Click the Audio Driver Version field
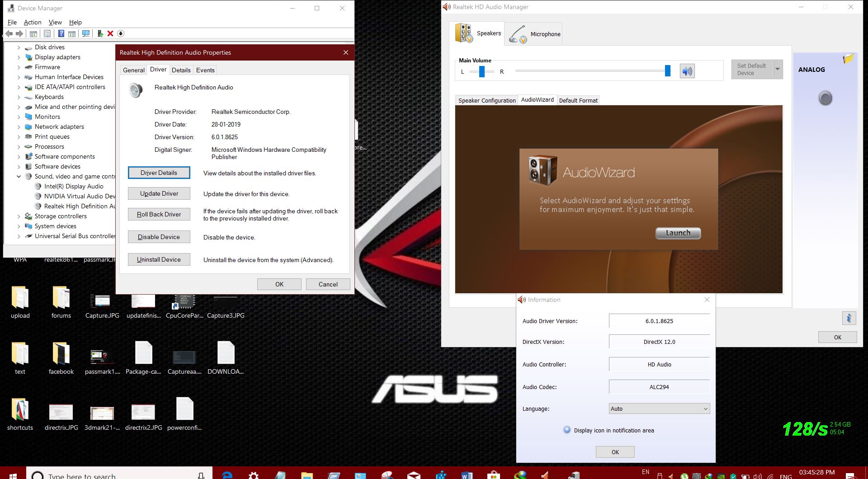The image size is (868, 479). click(659, 321)
